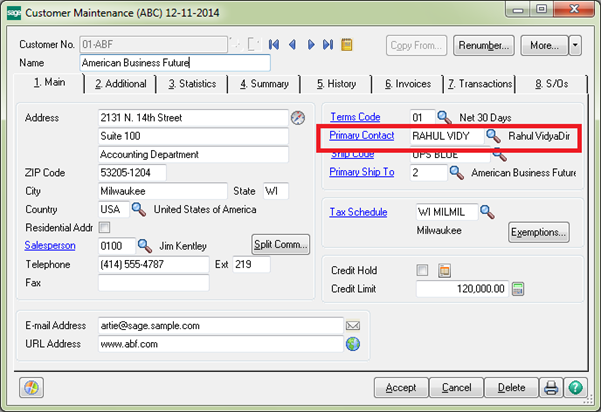
Task: Open Primary Ship To lookup magnifier
Action: (x=456, y=172)
